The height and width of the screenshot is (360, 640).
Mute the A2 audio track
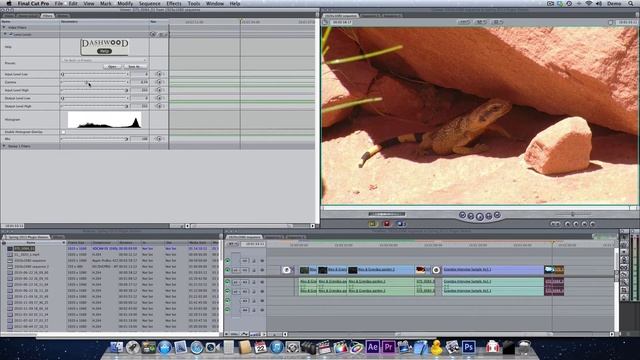(227, 291)
